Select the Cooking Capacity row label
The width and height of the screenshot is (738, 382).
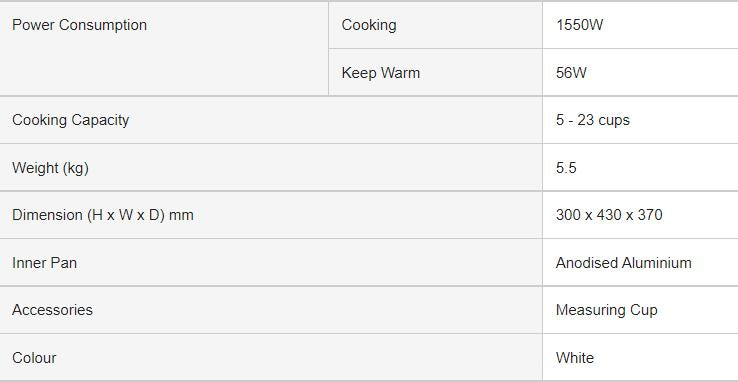71,120
